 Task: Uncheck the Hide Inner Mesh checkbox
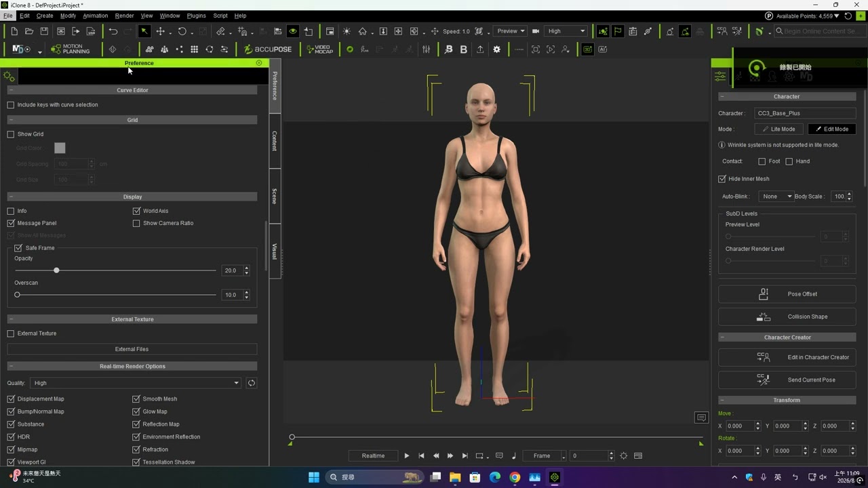pos(722,179)
